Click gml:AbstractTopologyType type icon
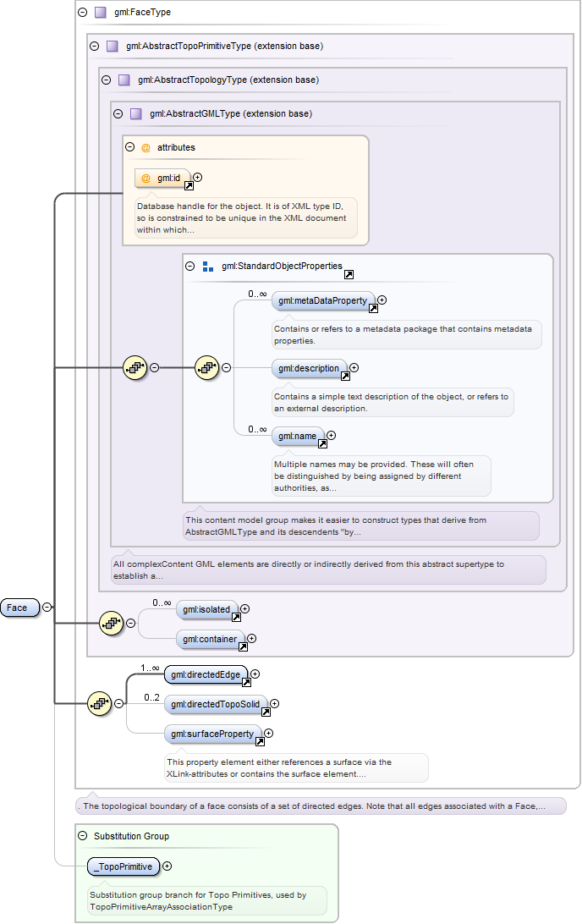The width and height of the screenshot is (582, 924). (x=124, y=80)
